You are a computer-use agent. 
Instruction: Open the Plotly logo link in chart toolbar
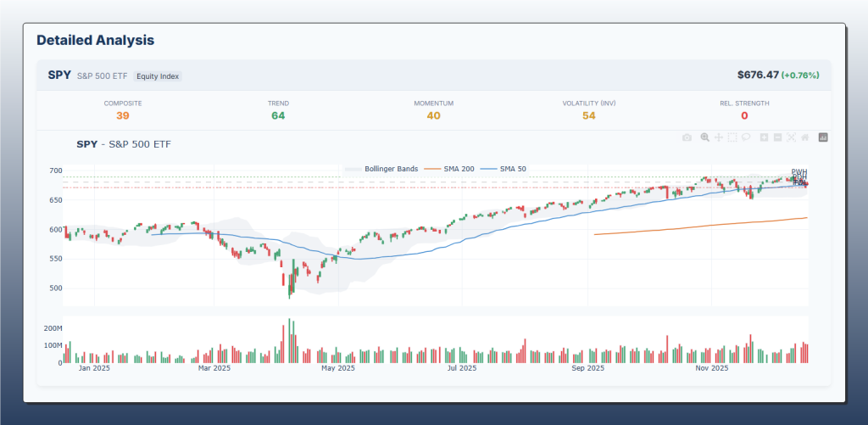[x=823, y=137]
